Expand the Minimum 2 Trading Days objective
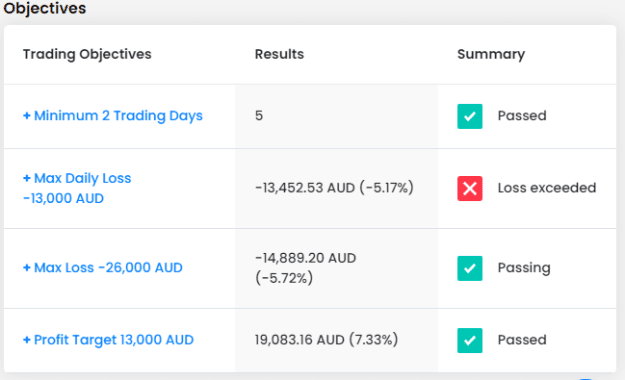Screen dimensions: 625x380 point(113,116)
